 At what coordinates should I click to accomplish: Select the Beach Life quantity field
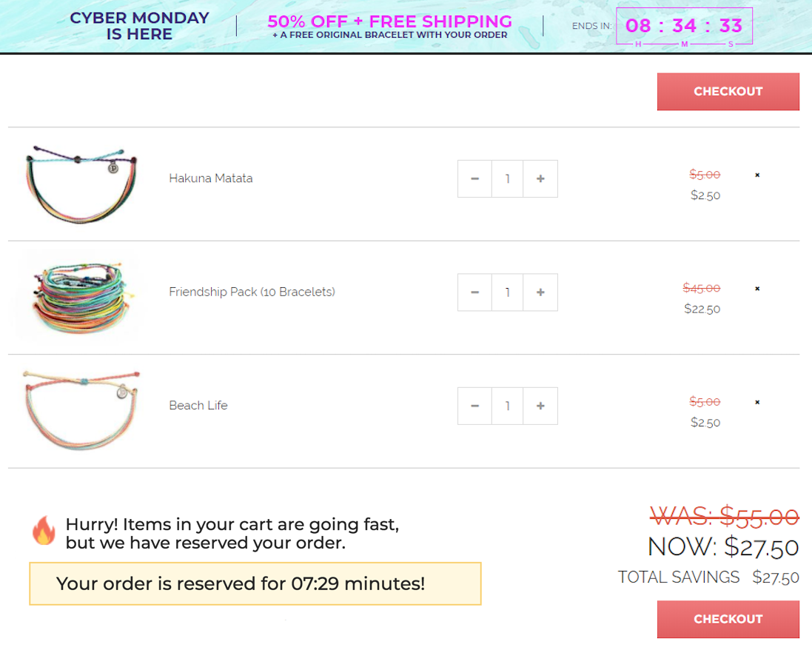(x=508, y=406)
